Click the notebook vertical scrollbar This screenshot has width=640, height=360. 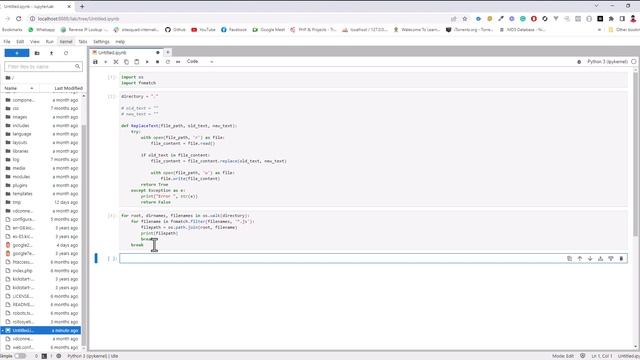click(x=635, y=154)
